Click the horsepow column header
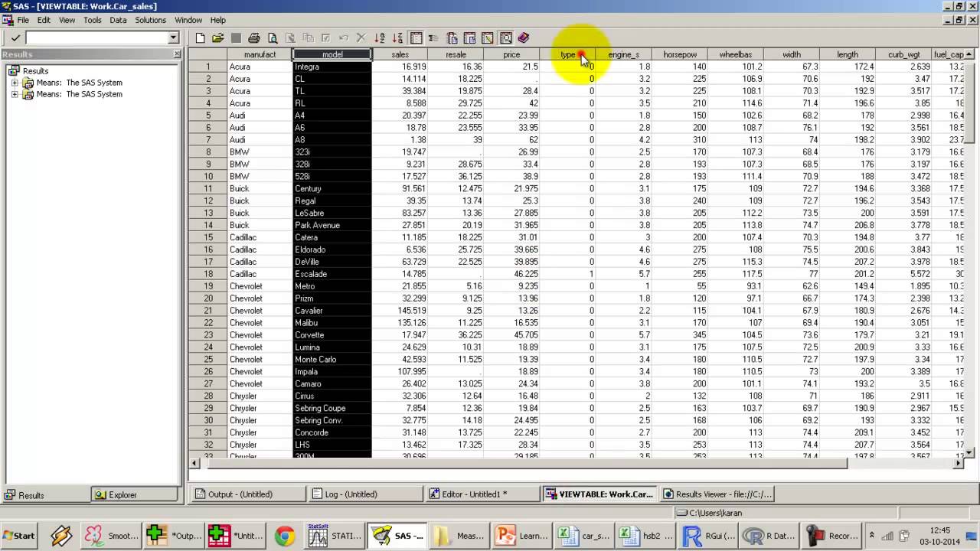The height and width of the screenshot is (551, 980). (680, 54)
